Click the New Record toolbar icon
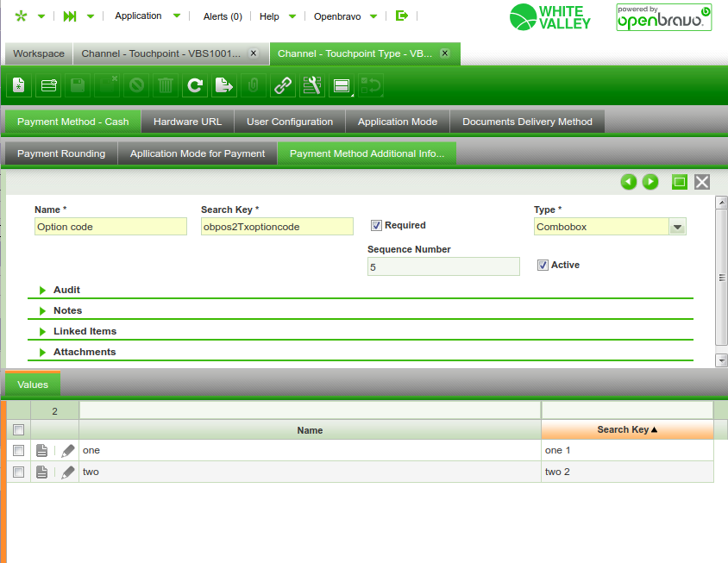 (x=20, y=84)
